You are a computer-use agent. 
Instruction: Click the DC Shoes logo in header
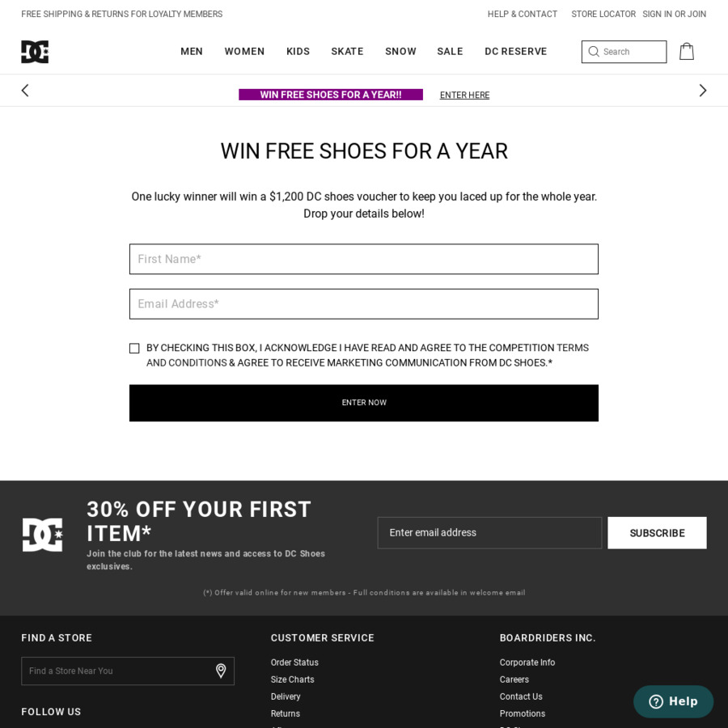point(35,52)
